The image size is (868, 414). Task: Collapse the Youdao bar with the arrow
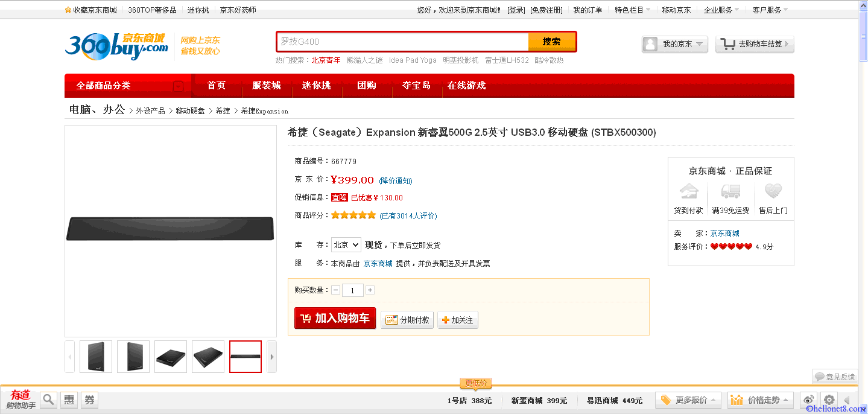(847, 400)
